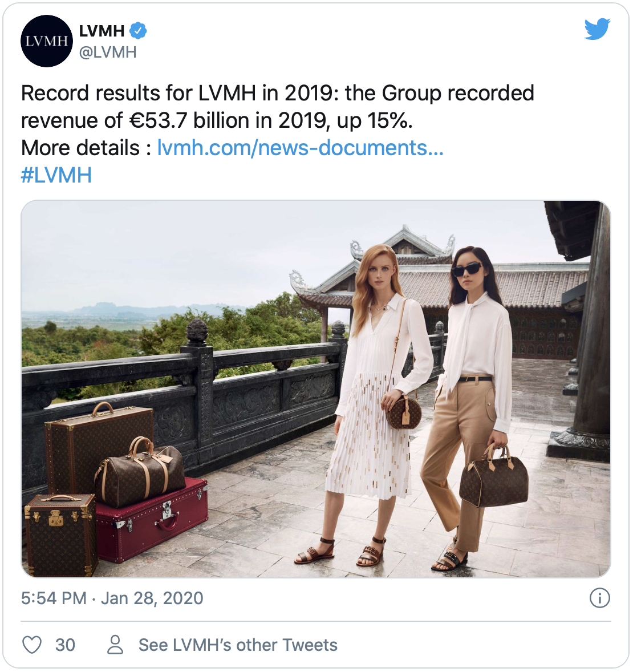
Task: Click the Record results tweet text
Action: pyautogui.click(x=278, y=107)
